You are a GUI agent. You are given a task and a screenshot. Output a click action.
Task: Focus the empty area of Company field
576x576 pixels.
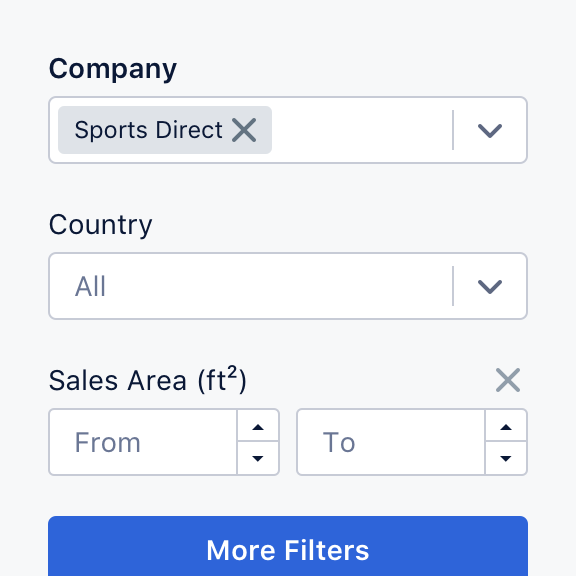point(362,130)
